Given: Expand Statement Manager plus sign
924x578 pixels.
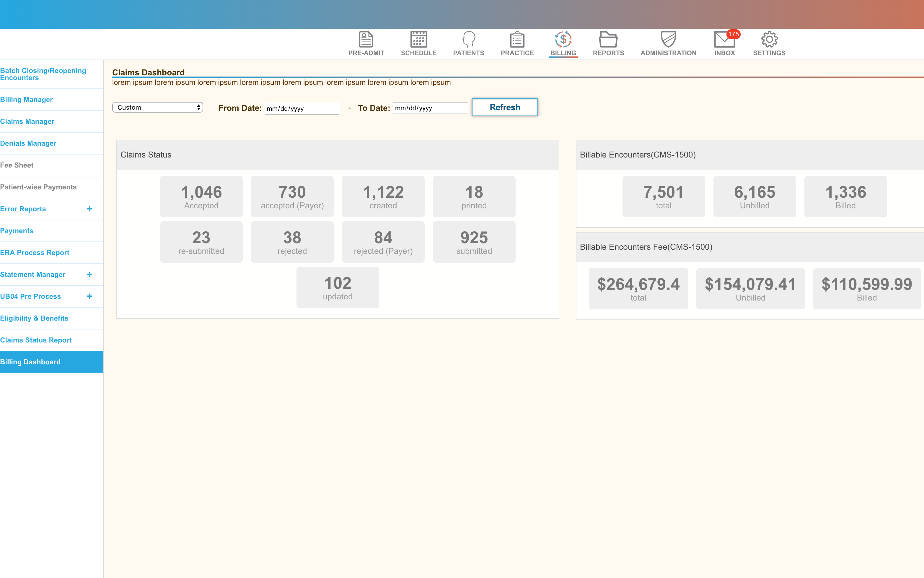Looking at the screenshot, I should (x=89, y=275).
